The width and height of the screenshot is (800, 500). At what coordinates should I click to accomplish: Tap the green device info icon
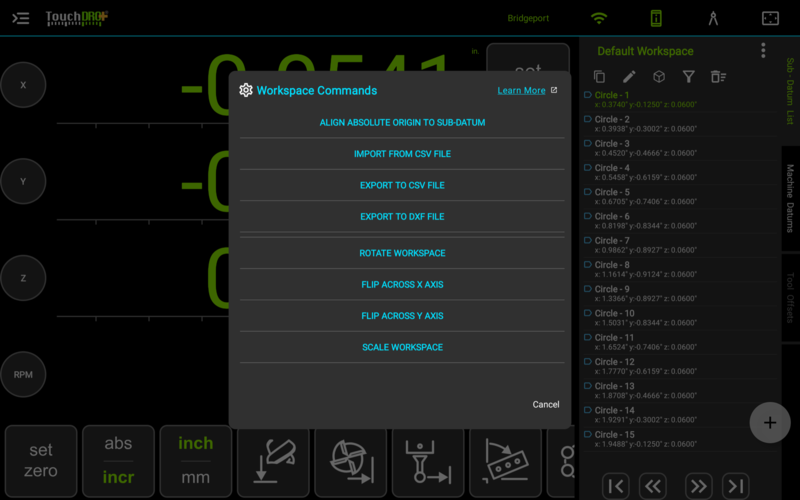point(656,18)
